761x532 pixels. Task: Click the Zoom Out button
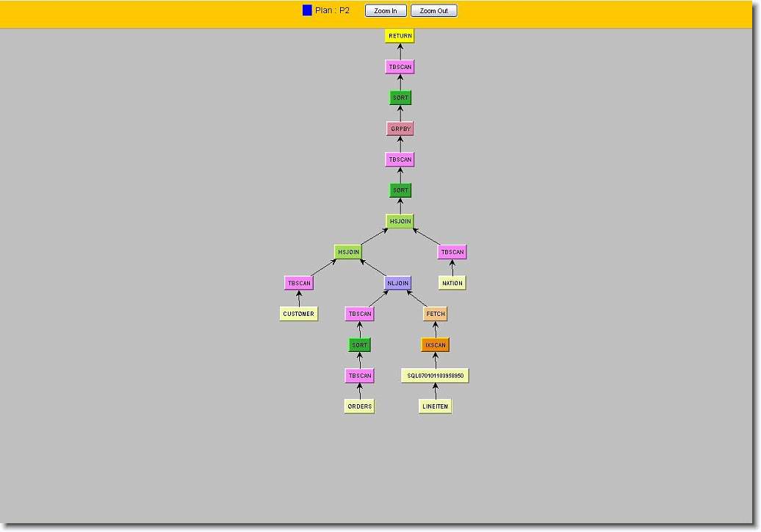pos(433,11)
